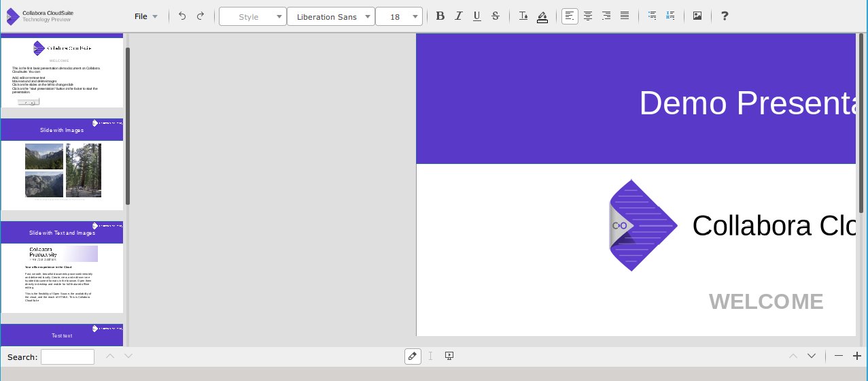Toggle italic formatting
Viewport: 868px width, 381px height.
click(459, 16)
